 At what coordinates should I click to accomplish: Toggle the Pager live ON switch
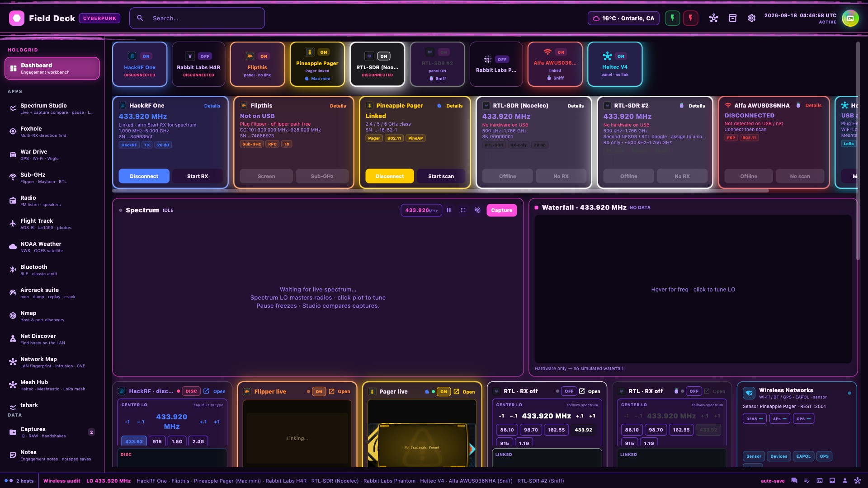(x=443, y=391)
